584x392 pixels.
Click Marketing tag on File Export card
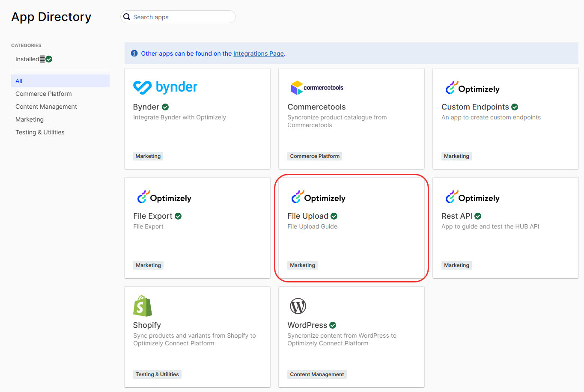148,265
